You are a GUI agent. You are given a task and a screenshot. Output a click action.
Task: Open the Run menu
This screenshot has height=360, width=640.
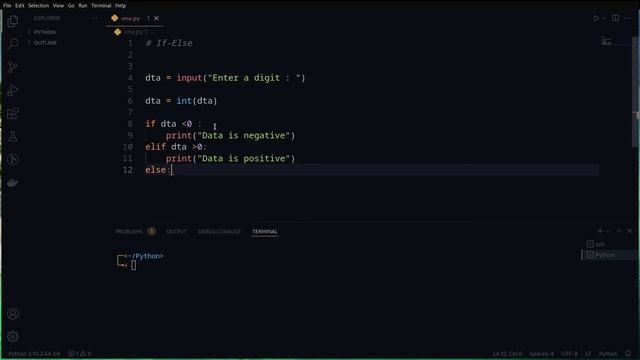coord(83,6)
